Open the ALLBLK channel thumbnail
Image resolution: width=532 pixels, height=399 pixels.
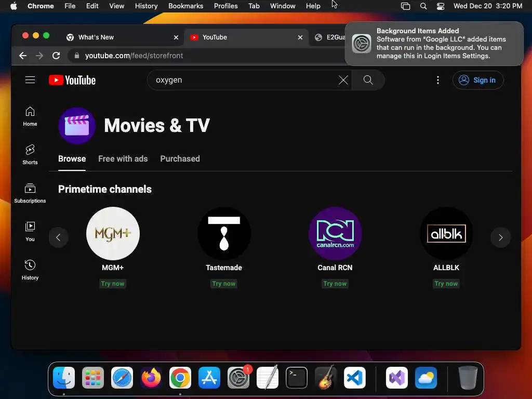tap(446, 233)
